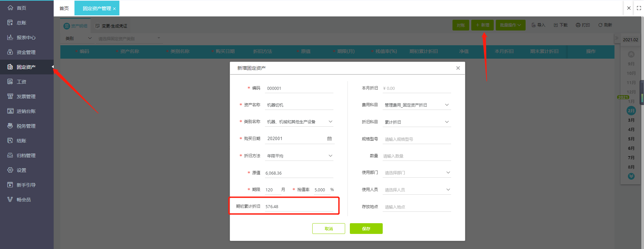Switch to 变更·生成凭证 tab
The image size is (644, 249).
111,26
